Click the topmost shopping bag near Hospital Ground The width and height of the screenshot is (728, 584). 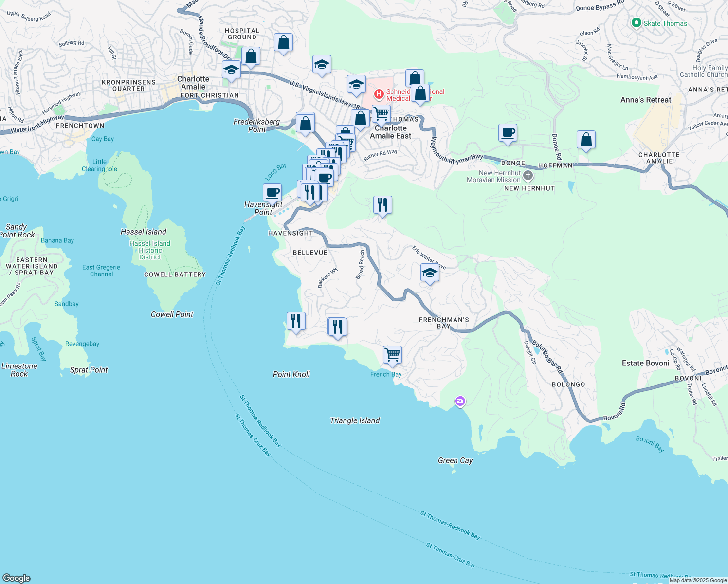click(283, 42)
